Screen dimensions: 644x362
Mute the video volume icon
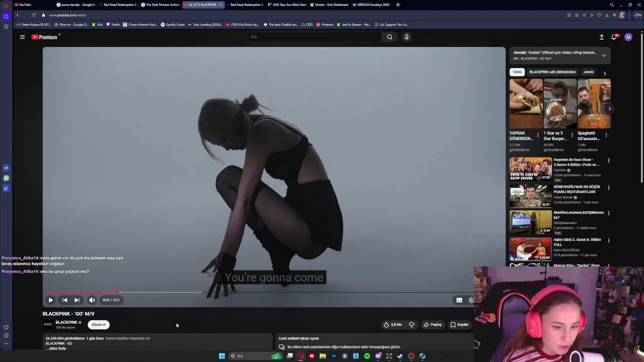92,300
